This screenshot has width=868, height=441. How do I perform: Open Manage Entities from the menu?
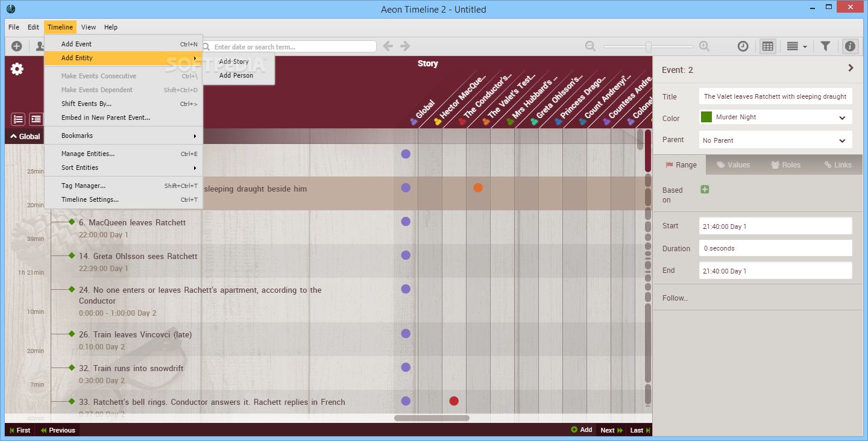click(124, 154)
